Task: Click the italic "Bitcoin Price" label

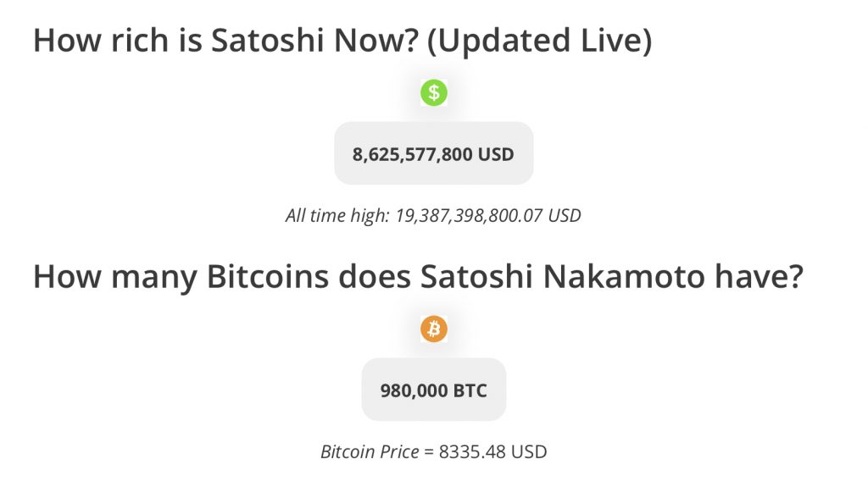Action: pos(370,451)
